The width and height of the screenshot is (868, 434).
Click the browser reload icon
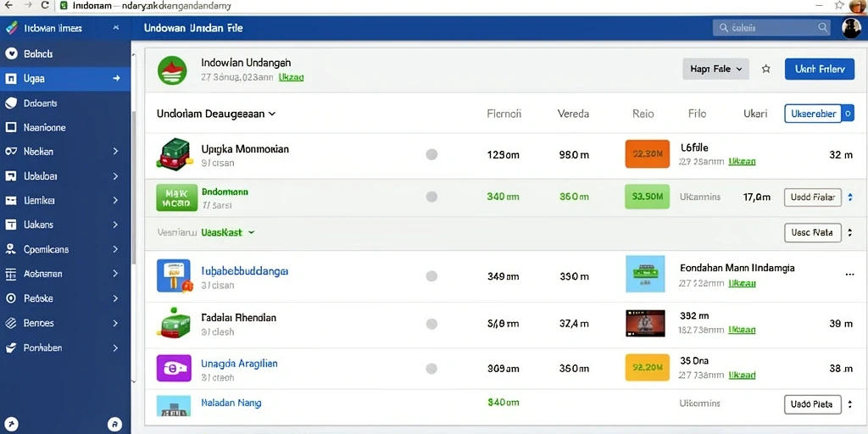pyautogui.click(x=45, y=6)
